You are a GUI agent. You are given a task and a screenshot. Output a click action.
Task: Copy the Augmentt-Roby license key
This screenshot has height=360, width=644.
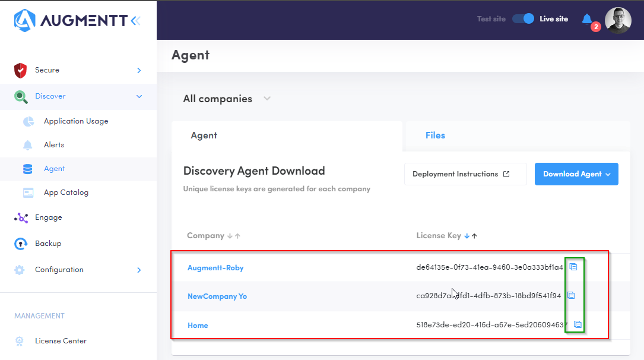(x=573, y=267)
